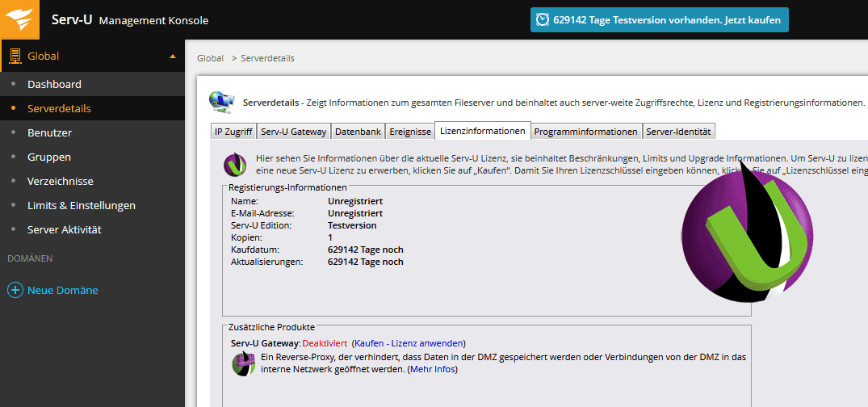The image size is (868, 407).
Task: Open Limits & Einstellungen
Action: point(82,205)
